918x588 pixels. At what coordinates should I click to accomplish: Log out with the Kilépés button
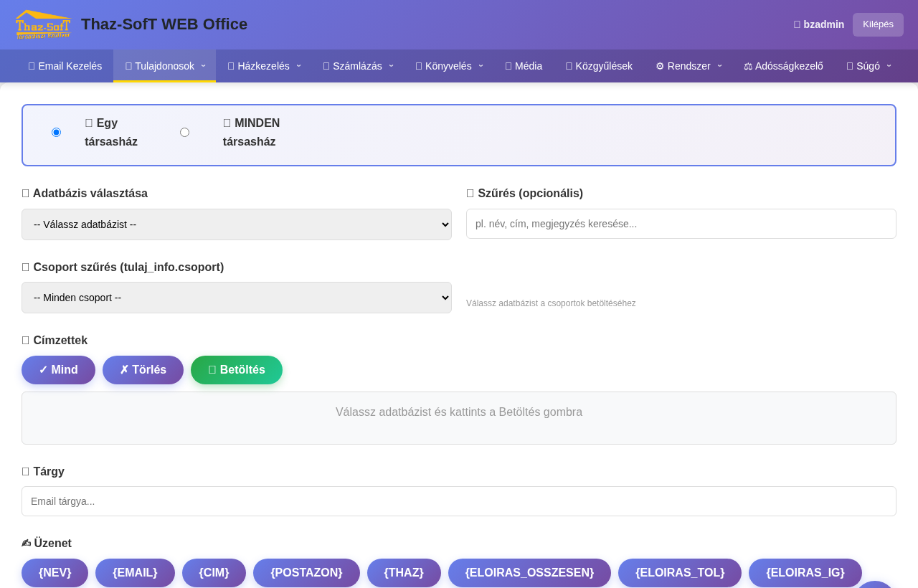878,24
